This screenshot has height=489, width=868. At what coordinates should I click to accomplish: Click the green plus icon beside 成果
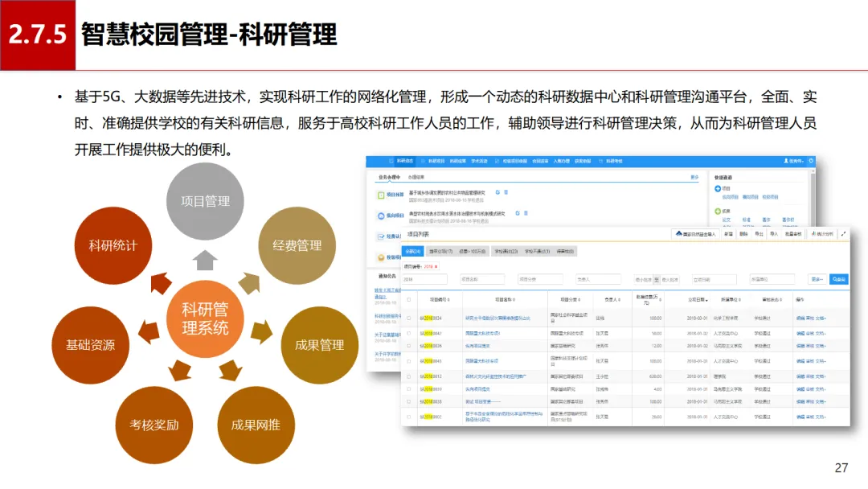718,211
